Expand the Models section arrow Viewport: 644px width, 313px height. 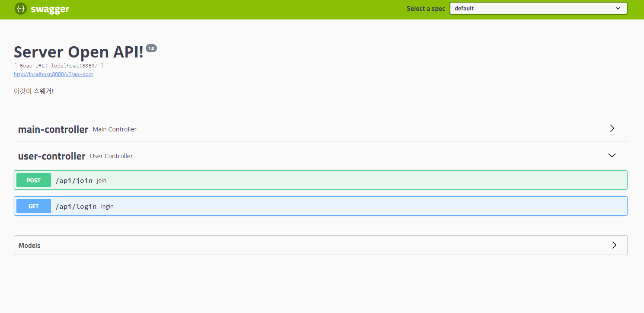click(614, 245)
